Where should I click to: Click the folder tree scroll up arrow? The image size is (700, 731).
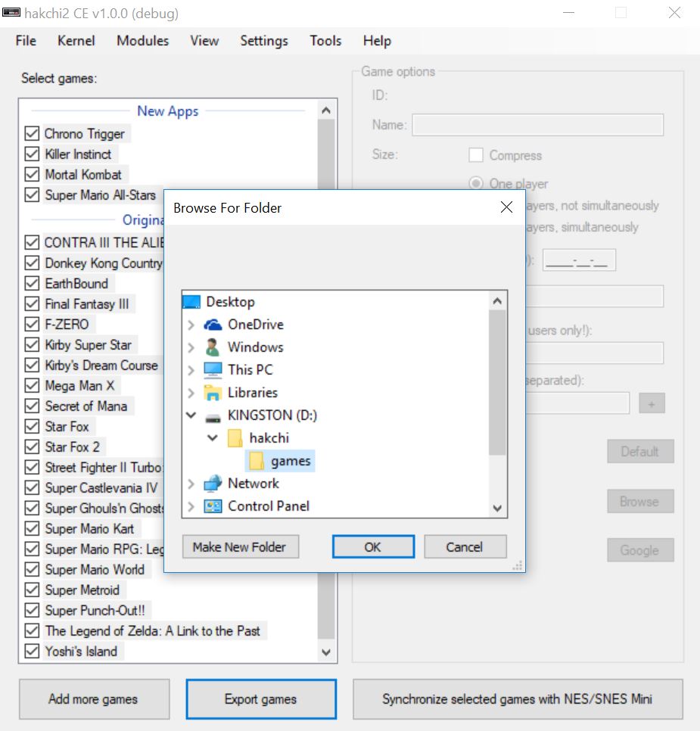[497, 301]
